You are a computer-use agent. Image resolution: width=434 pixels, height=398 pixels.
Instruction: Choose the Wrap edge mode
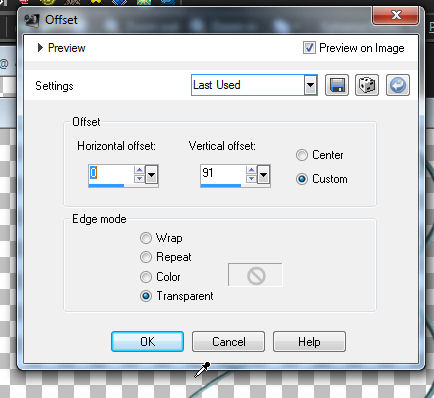tap(146, 238)
